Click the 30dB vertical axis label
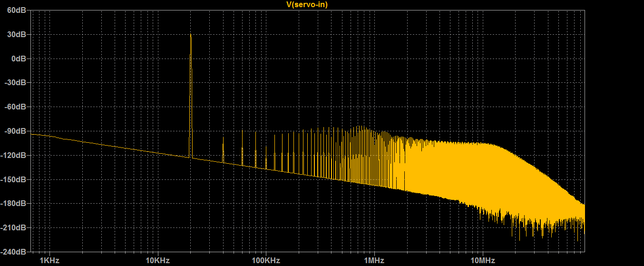644x266 pixels. tap(17, 34)
